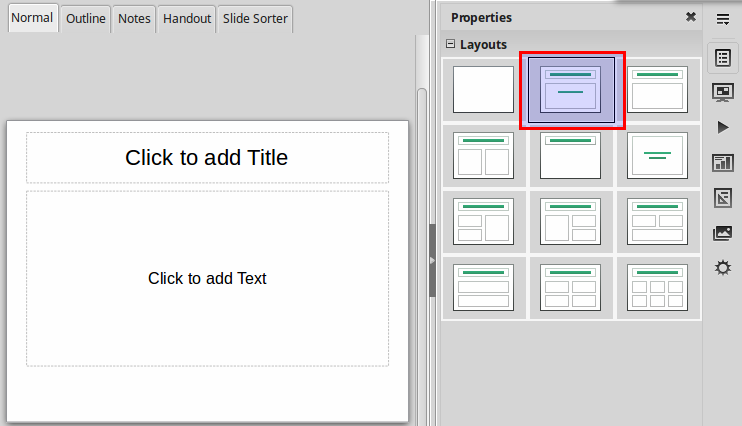The image size is (742, 426).
Task: Choose the Blank Slide layout thumbnail
Action: point(483,89)
